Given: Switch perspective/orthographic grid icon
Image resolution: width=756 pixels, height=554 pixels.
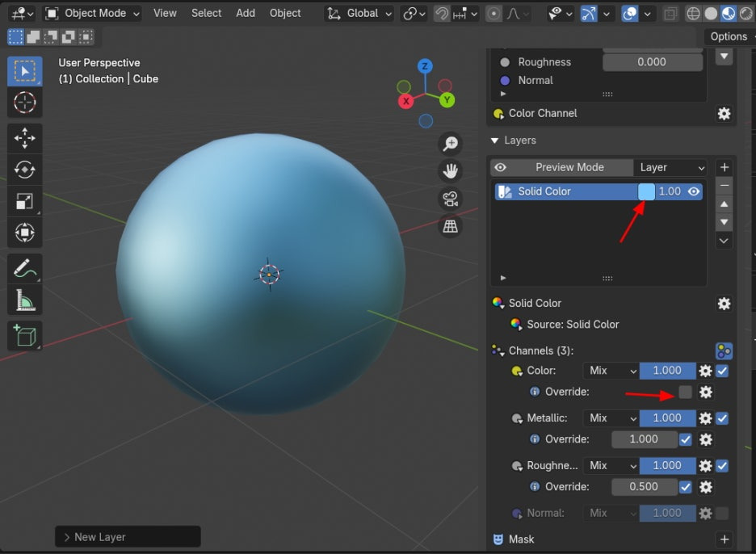Looking at the screenshot, I should (451, 226).
